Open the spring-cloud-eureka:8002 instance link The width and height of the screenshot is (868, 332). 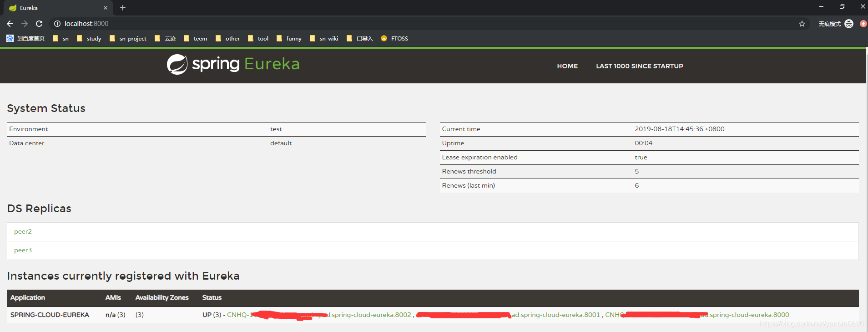(x=319, y=315)
